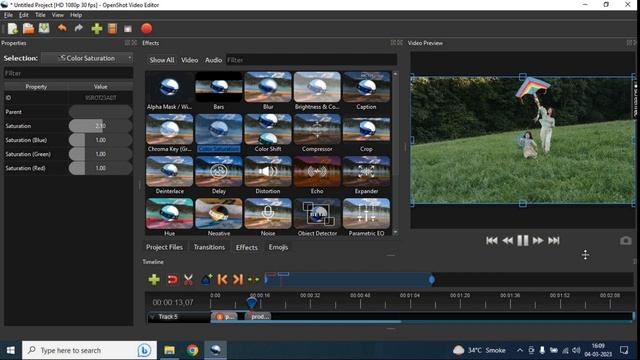Select the Blur effect thumbnail
This screenshot has height=360, width=640.
coord(268,91)
